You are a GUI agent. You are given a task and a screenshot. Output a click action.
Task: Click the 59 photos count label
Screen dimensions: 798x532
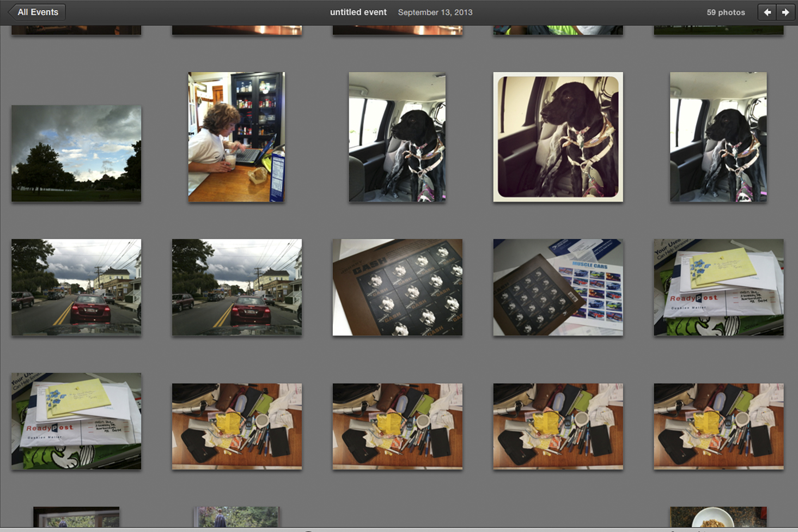725,12
